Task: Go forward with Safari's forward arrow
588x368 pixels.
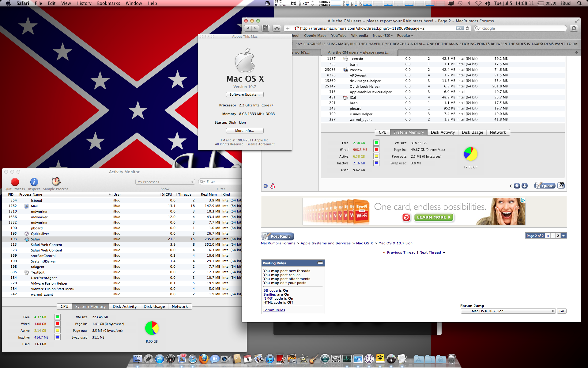Action: coord(255,28)
